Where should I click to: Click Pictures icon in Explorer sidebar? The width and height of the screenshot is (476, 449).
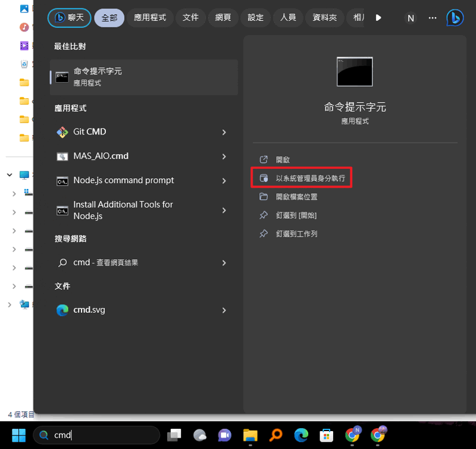pyautogui.click(x=24, y=9)
